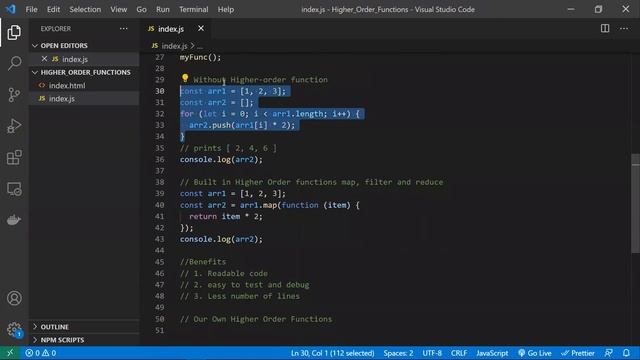Click the '// prints [ 2, 4, 6 ]' comment
Screen dimensions: 640x360
[x=228, y=148]
